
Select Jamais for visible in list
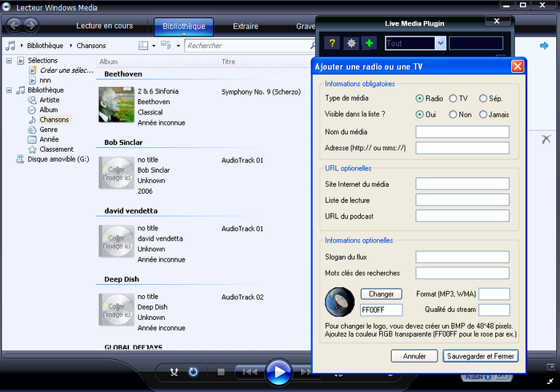[483, 114]
